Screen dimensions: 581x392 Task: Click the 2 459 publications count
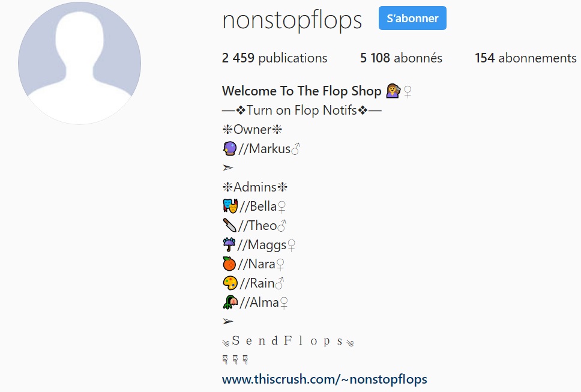point(274,58)
